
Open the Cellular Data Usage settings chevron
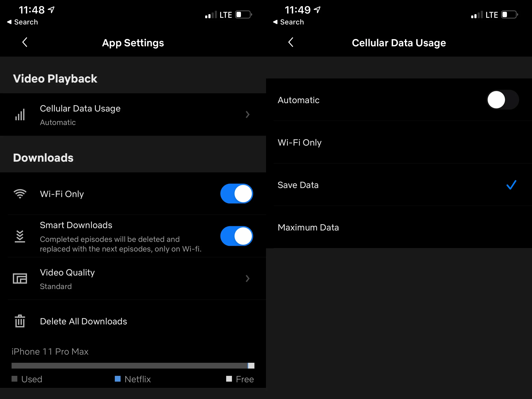(248, 115)
